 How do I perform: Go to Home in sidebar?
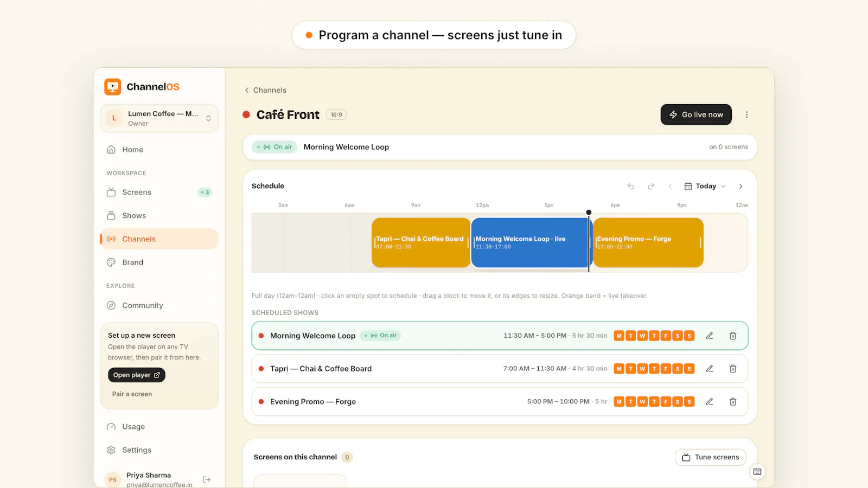pos(159,150)
